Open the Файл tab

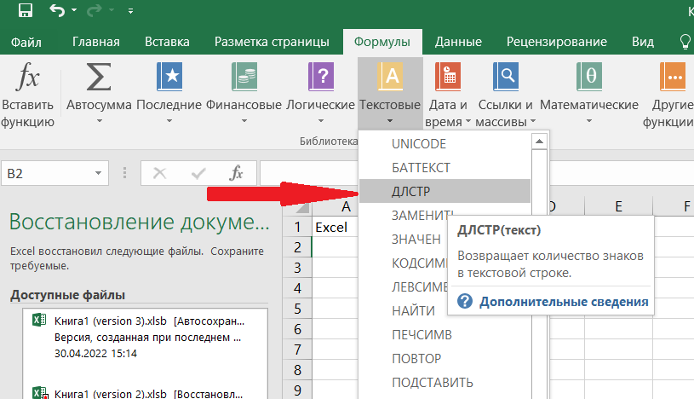click(x=26, y=42)
